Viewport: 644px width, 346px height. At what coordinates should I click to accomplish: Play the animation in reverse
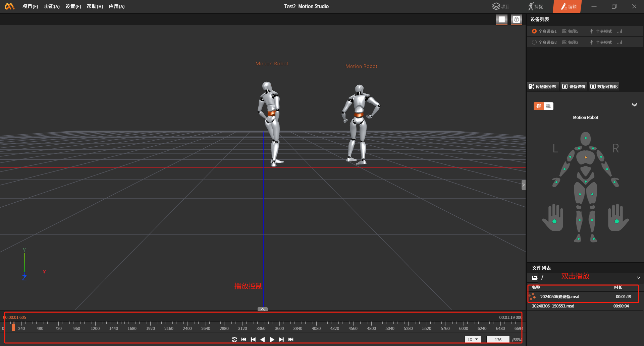263,340
